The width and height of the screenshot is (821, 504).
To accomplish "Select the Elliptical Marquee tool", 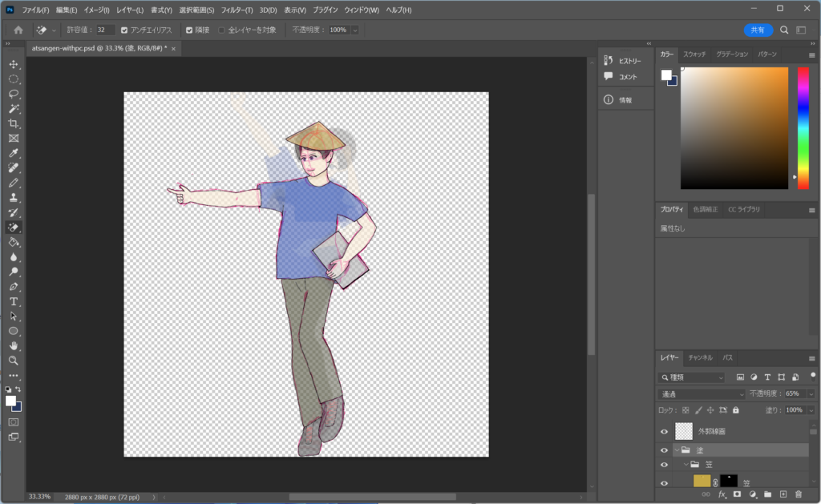I will [14, 79].
